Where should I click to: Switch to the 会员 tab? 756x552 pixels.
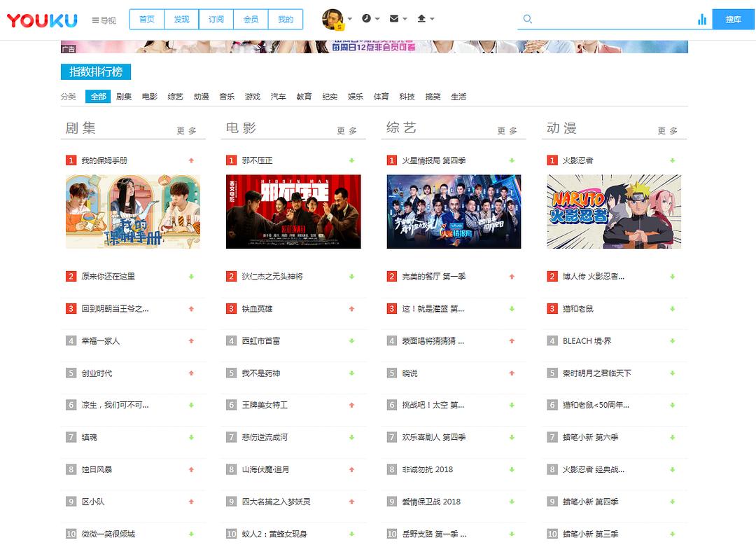click(x=251, y=20)
